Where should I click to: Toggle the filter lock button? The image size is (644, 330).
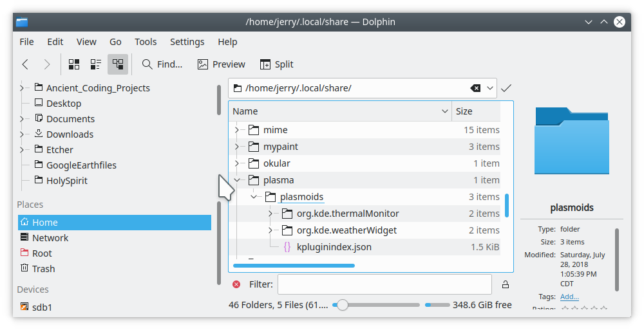pos(506,284)
